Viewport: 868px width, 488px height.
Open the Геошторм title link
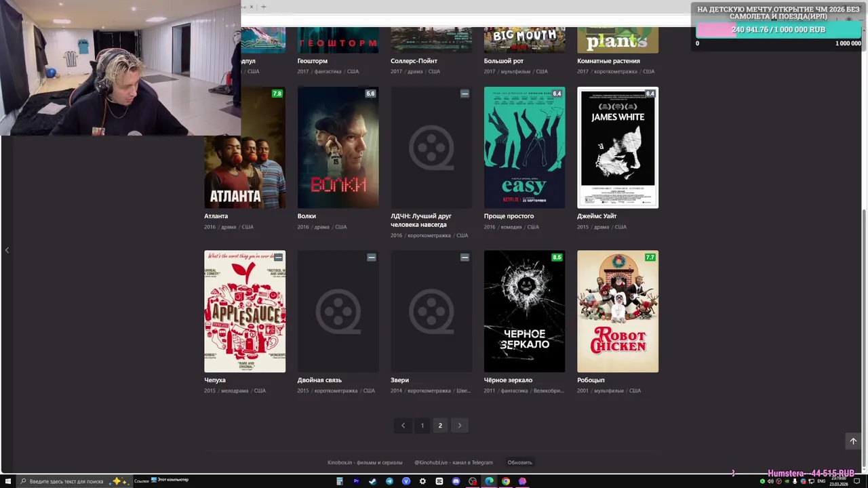[x=312, y=61]
